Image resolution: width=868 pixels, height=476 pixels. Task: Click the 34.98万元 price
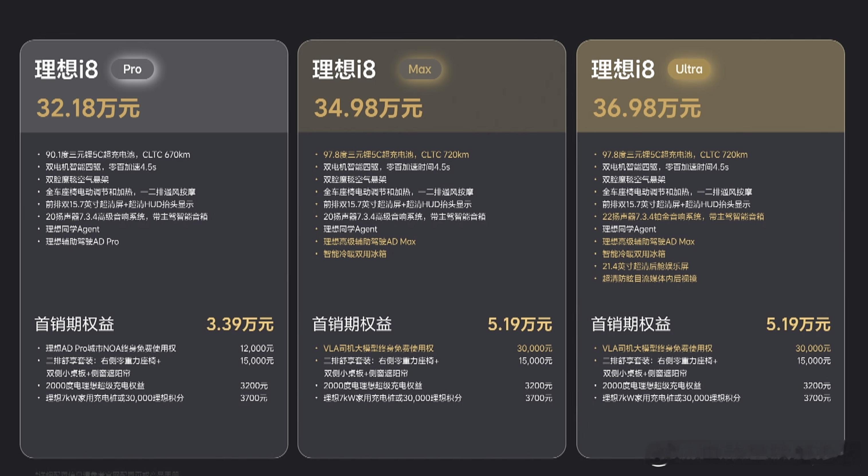[x=368, y=108]
